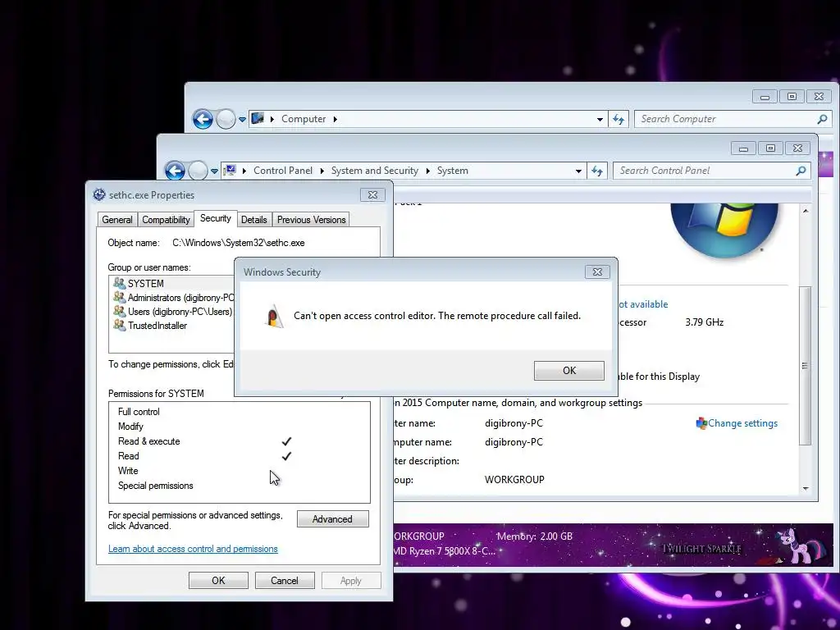Click the Windows logo on System page
The image size is (840, 630).
tap(724, 230)
